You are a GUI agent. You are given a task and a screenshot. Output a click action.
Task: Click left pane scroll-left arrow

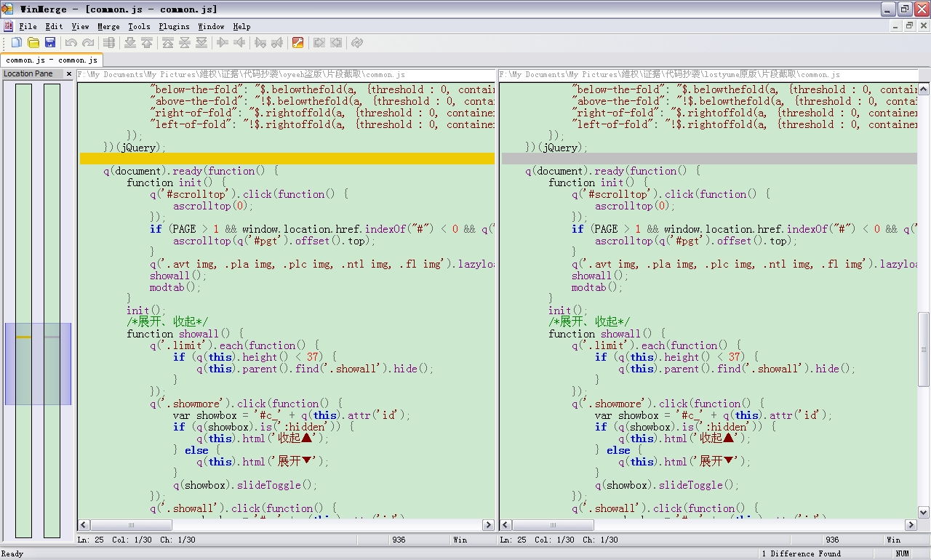84,525
